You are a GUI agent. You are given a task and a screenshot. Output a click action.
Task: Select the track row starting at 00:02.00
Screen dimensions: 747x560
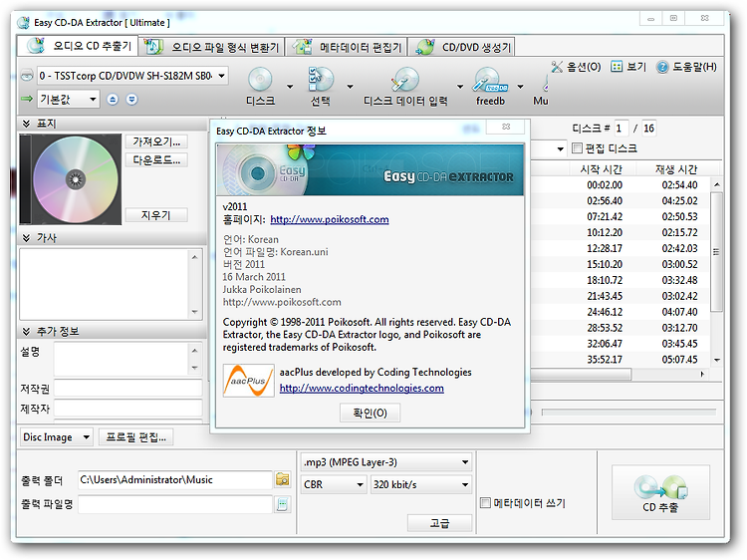point(621,185)
